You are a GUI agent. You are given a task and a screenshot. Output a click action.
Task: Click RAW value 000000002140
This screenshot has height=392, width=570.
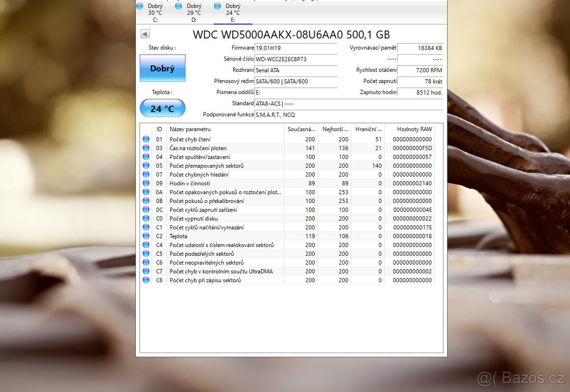(412, 183)
